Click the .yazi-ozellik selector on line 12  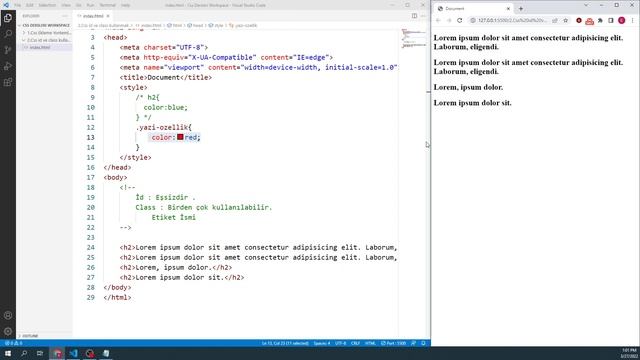[163, 127]
